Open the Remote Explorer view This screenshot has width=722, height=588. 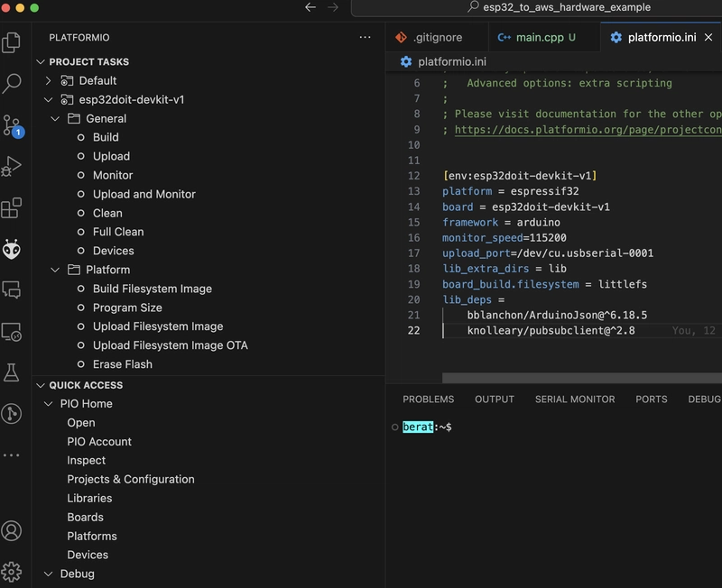(x=12, y=332)
